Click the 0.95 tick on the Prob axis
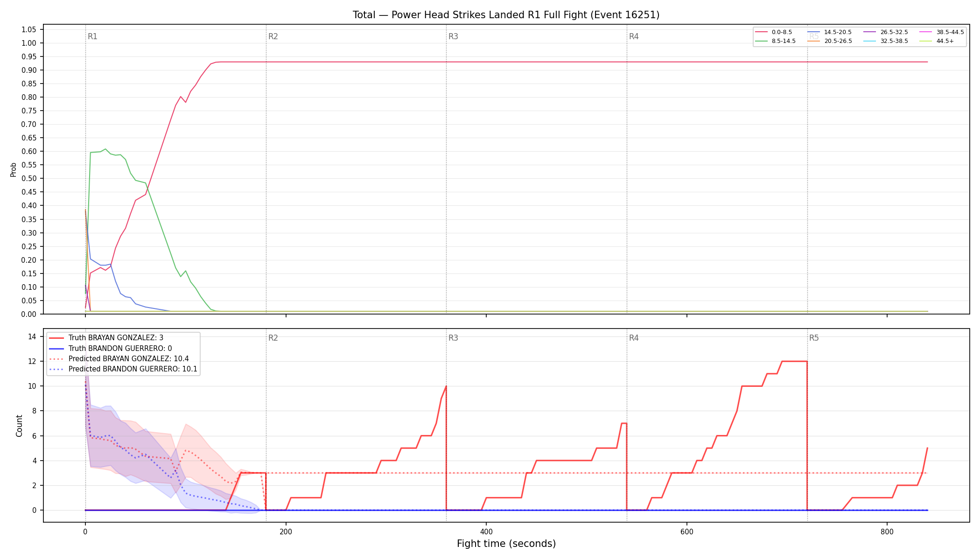980x560 pixels. click(28, 56)
